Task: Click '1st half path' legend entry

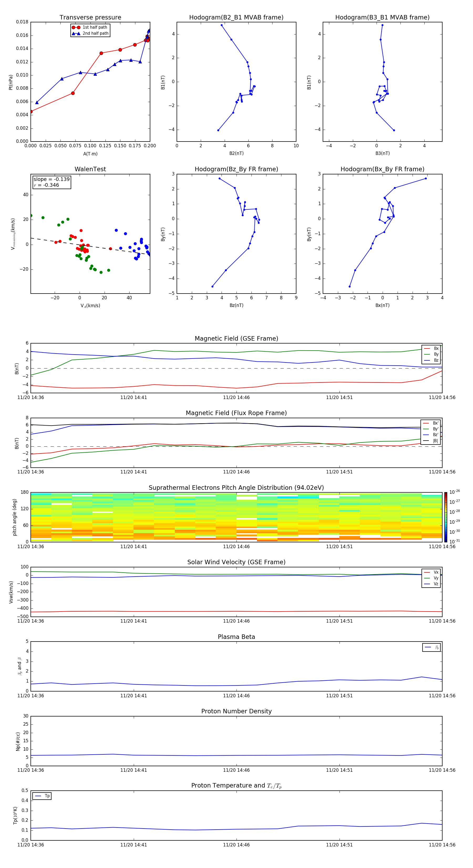Action: pyautogui.click(x=90, y=27)
